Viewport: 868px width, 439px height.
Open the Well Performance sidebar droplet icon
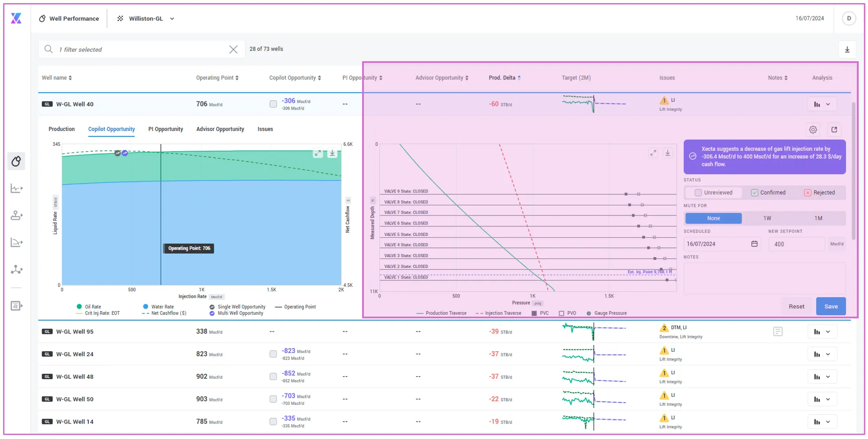click(x=16, y=161)
